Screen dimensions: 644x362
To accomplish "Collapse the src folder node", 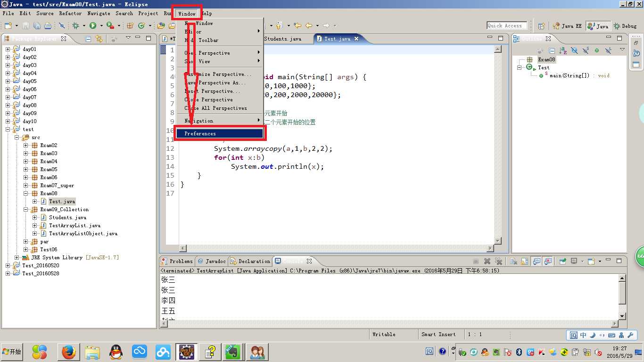I will [x=17, y=137].
